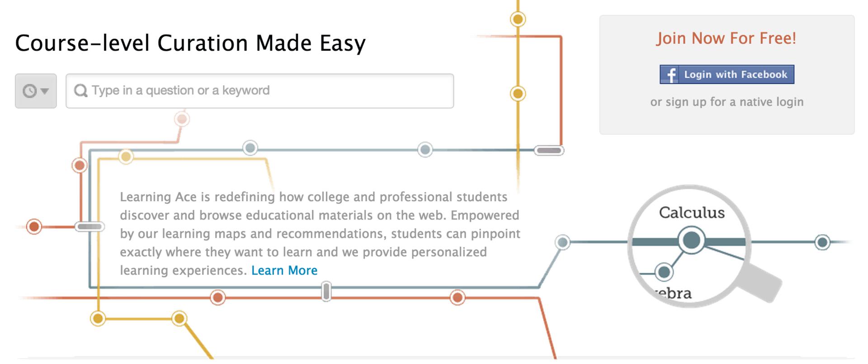Click the gray pill junction at top right
Viewport: 868px width, 364px height.
(549, 151)
